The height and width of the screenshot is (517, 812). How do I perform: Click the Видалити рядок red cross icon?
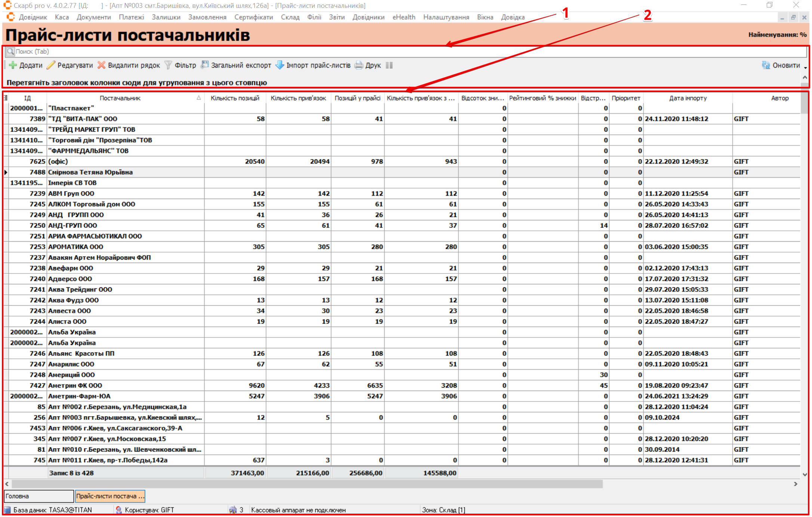coord(101,65)
